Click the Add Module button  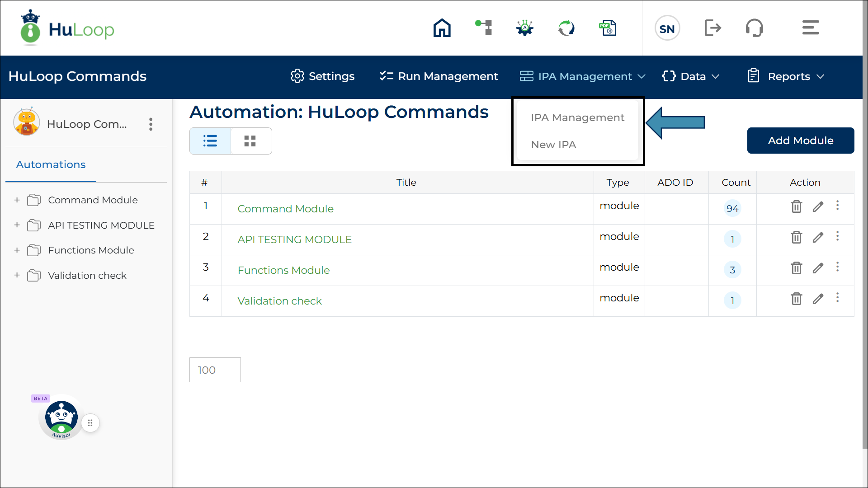(801, 141)
